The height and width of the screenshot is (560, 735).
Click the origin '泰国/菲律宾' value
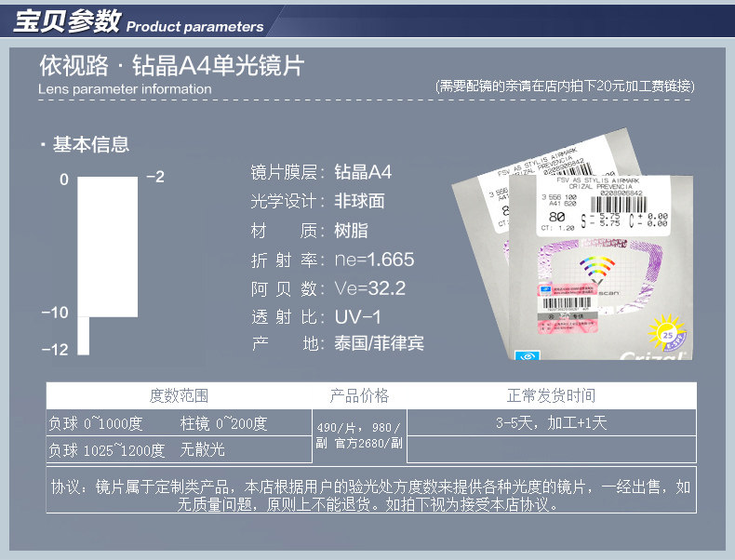pos(379,343)
